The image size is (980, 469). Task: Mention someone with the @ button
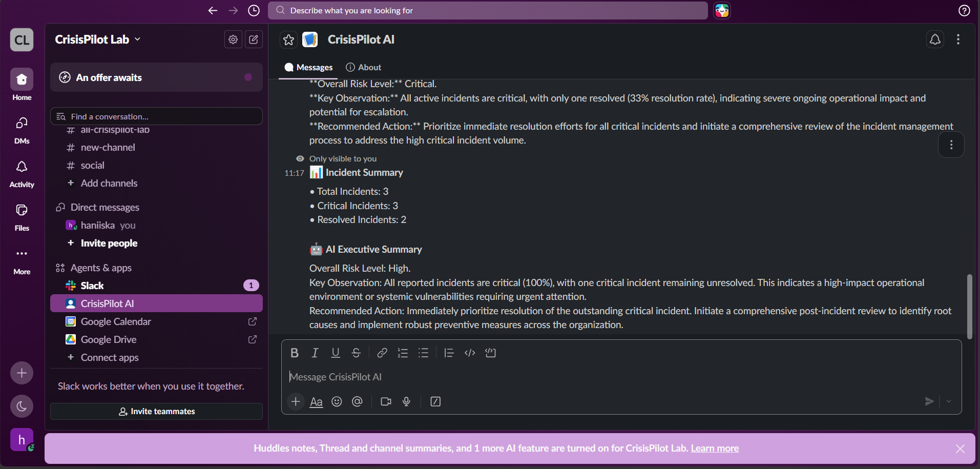[x=357, y=401]
